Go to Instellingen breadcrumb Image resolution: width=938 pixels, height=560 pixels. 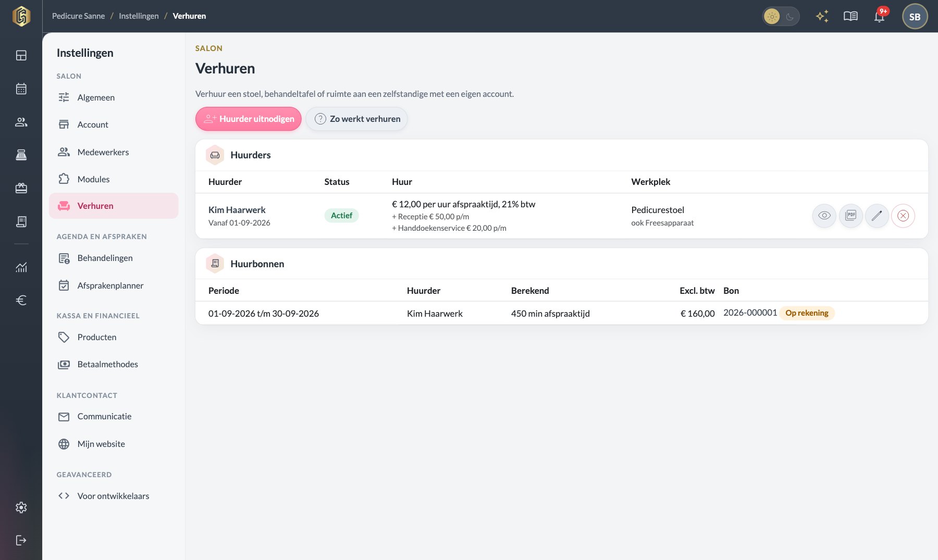click(x=139, y=16)
